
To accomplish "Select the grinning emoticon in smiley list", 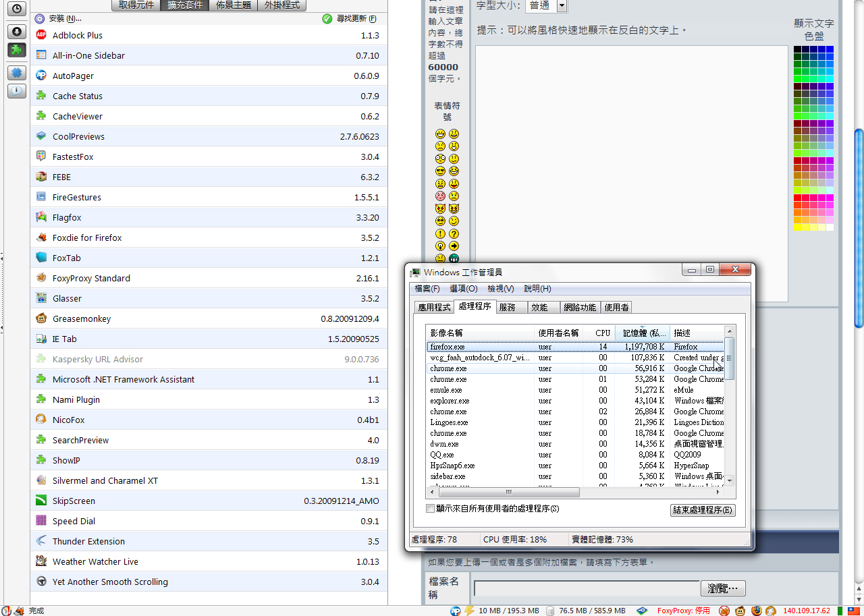I will [x=440, y=134].
